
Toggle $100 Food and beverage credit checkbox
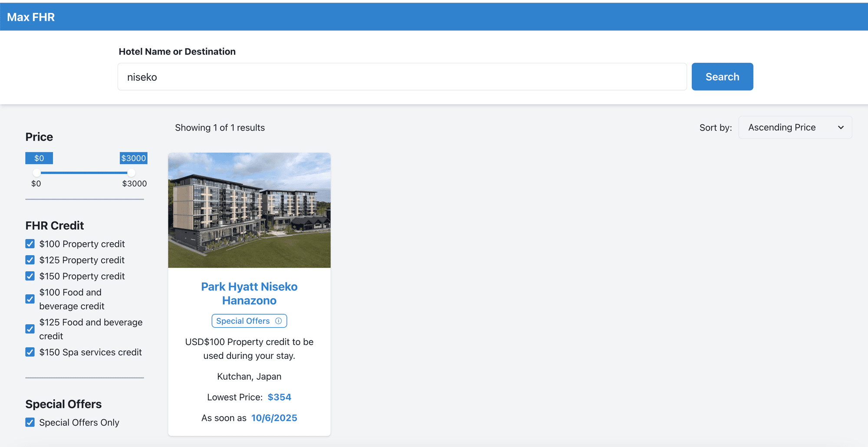(30, 299)
